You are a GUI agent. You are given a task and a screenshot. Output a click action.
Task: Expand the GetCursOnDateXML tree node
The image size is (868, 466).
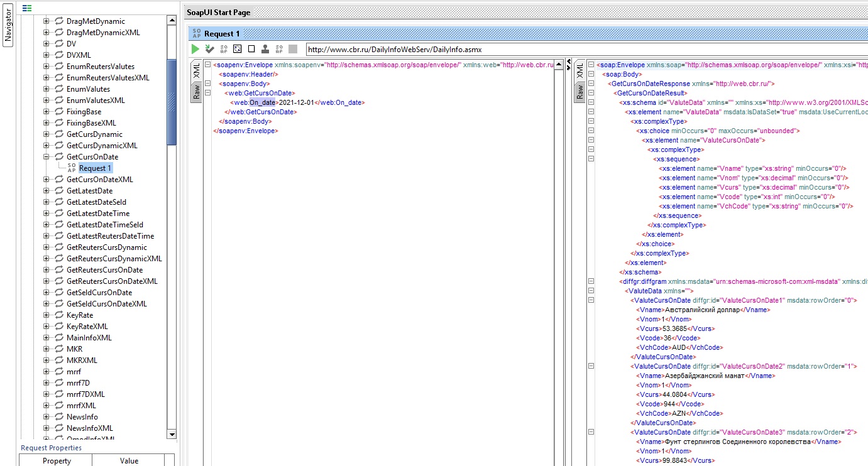pos(46,180)
